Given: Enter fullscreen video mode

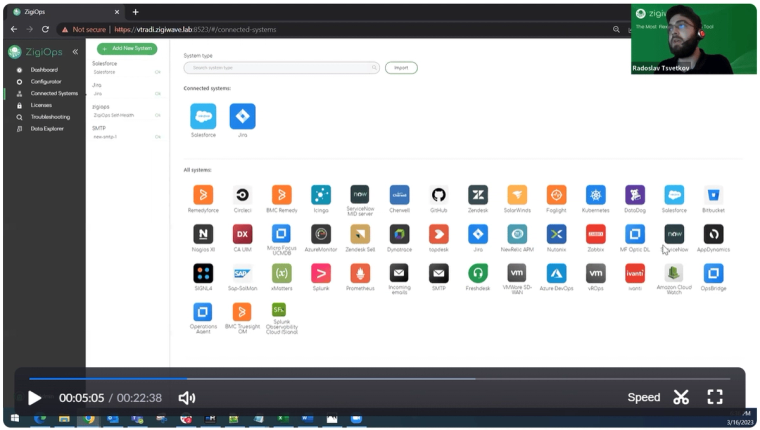Looking at the screenshot, I should click(x=715, y=397).
